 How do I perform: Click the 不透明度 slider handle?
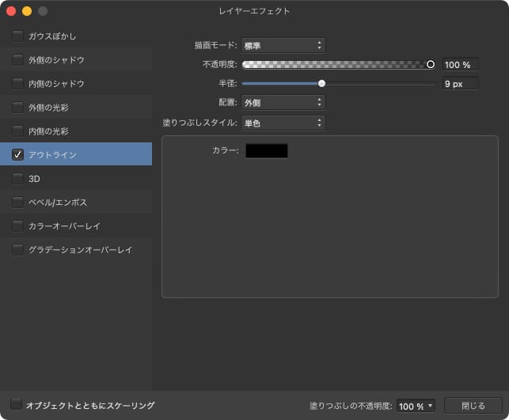(431, 64)
